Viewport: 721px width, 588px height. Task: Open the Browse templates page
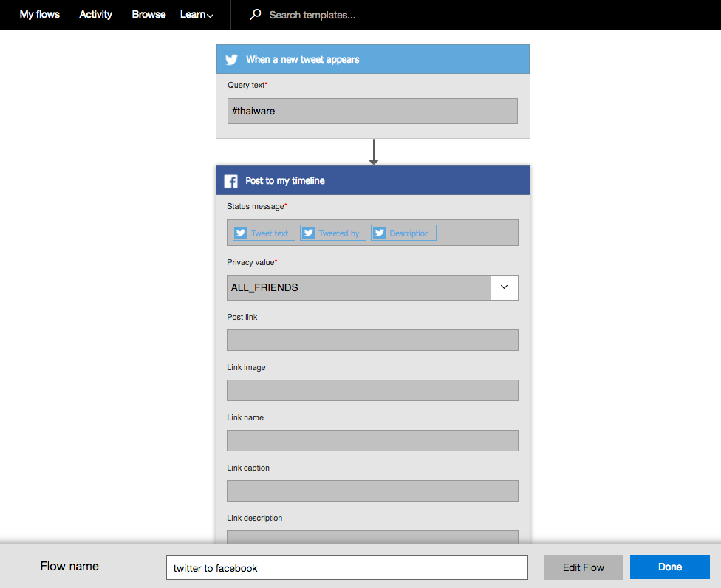click(148, 15)
